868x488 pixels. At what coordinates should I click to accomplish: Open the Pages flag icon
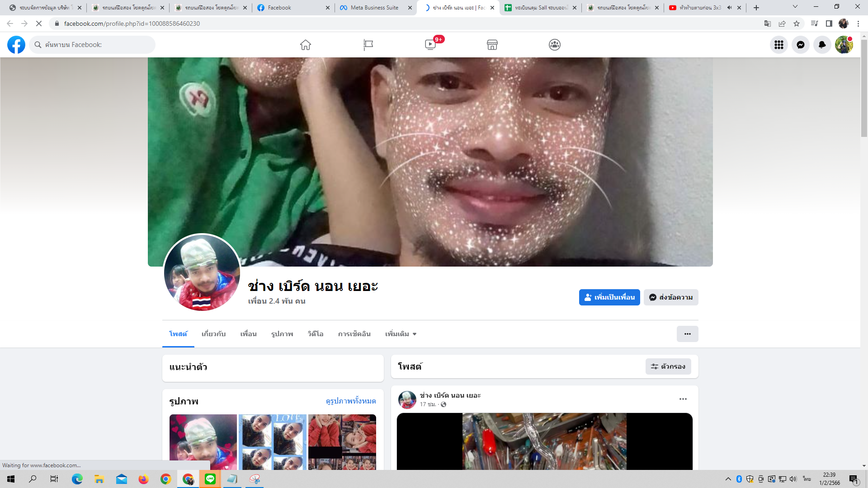pyautogui.click(x=368, y=45)
